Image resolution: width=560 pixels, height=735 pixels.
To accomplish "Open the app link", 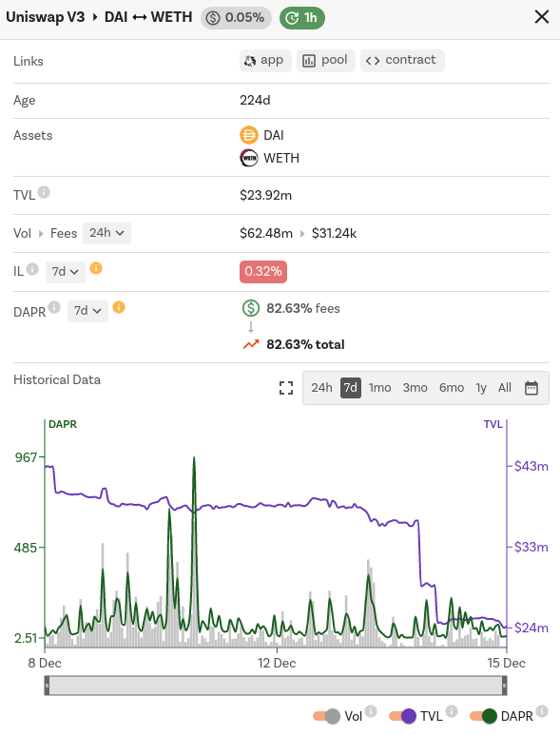I will [x=265, y=61].
